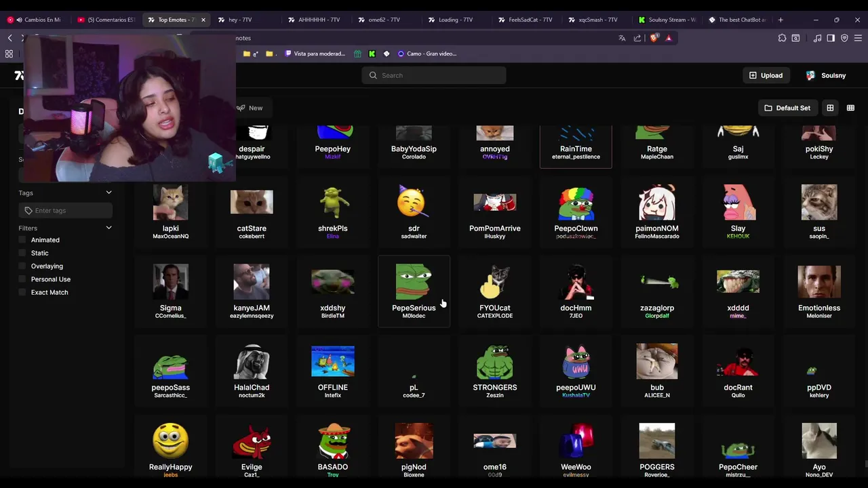Open the Default Set selector
This screenshot has width=868, height=488.
pyautogui.click(x=787, y=108)
